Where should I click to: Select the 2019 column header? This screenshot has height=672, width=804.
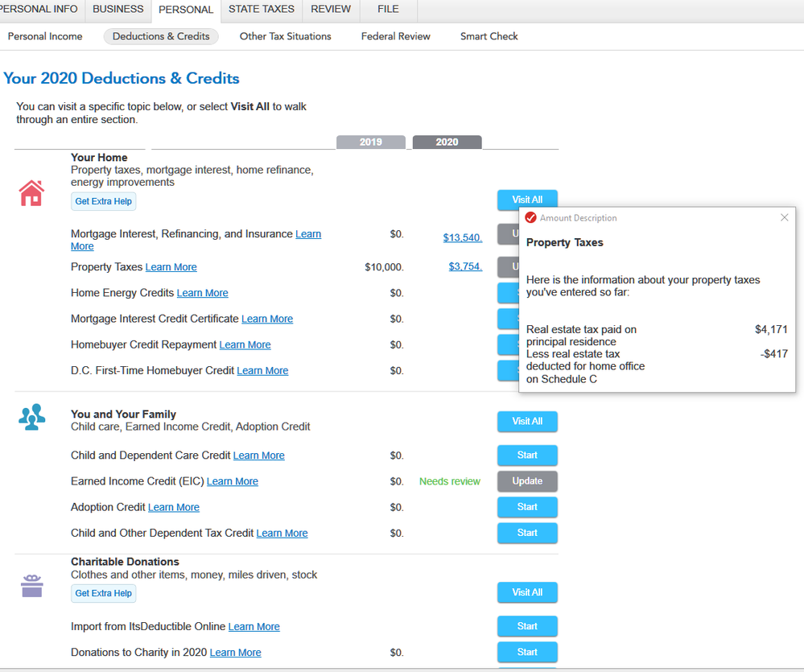(x=370, y=142)
